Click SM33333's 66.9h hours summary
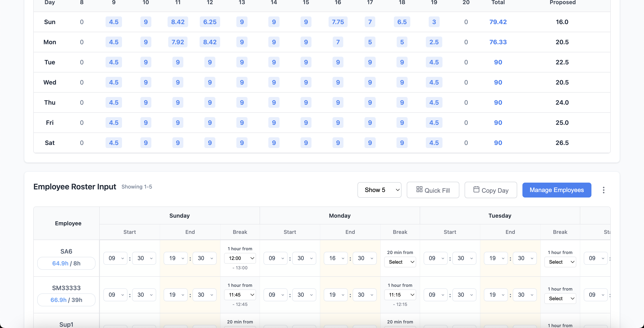644x328 pixels. 66,300
